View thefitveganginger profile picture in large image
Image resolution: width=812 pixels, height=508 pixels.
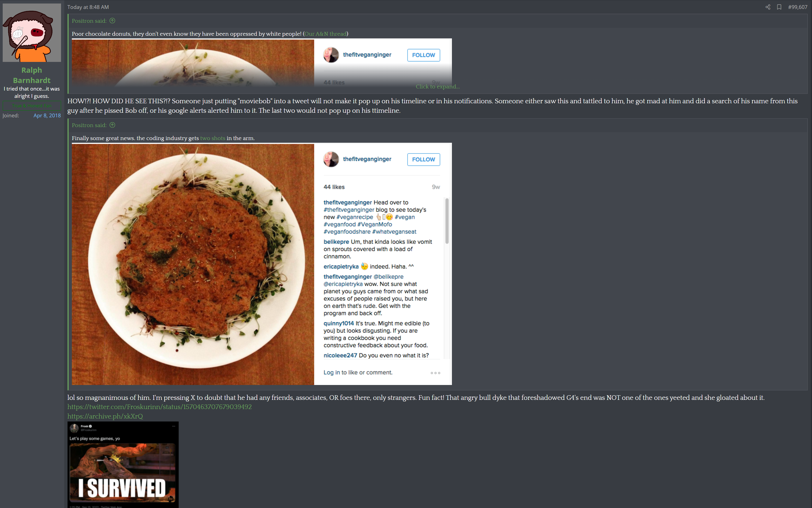pyautogui.click(x=331, y=159)
